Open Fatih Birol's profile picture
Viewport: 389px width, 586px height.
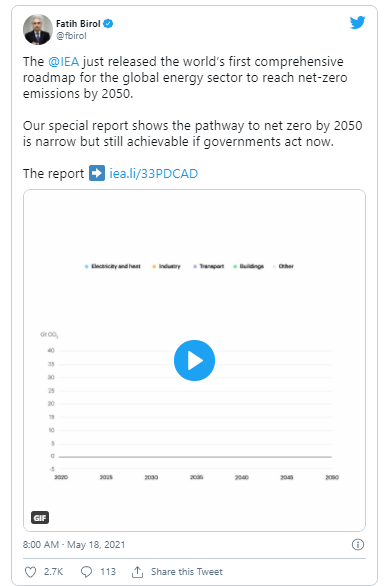tap(38, 30)
